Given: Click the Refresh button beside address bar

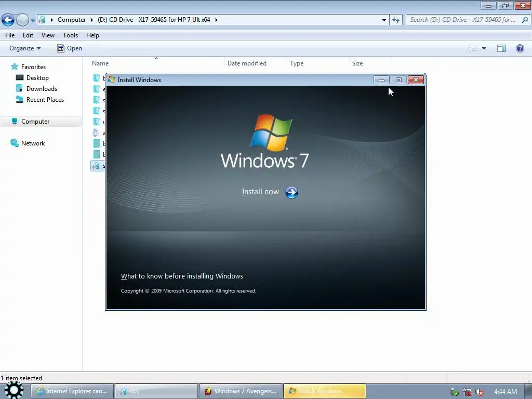Looking at the screenshot, I should [x=395, y=20].
